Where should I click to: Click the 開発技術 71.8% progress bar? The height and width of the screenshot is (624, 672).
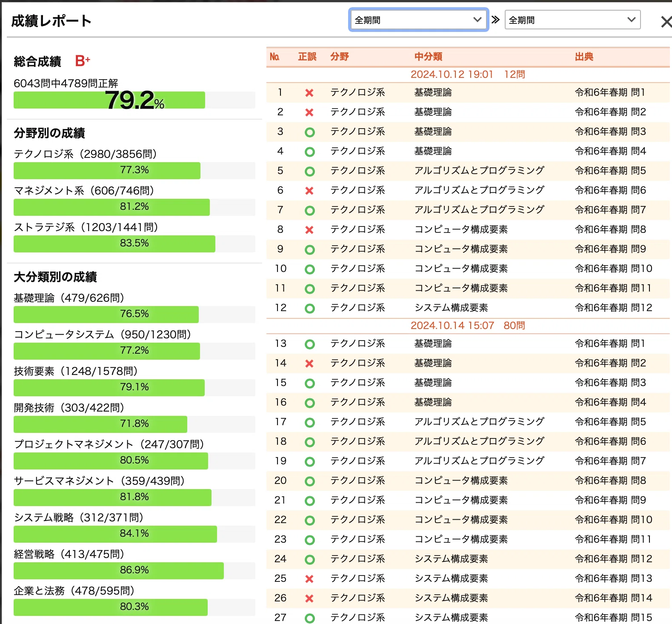pyautogui.click(x=134, y=424)
